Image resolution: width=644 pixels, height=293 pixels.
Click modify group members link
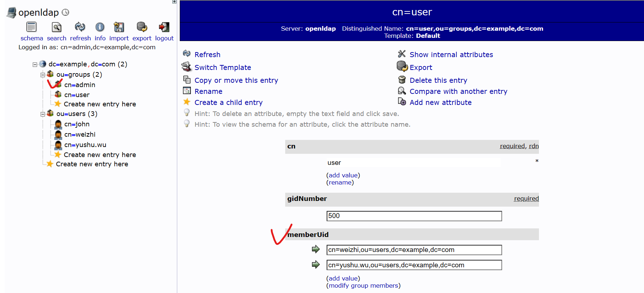pyautogui.click(x=363, y=286)
